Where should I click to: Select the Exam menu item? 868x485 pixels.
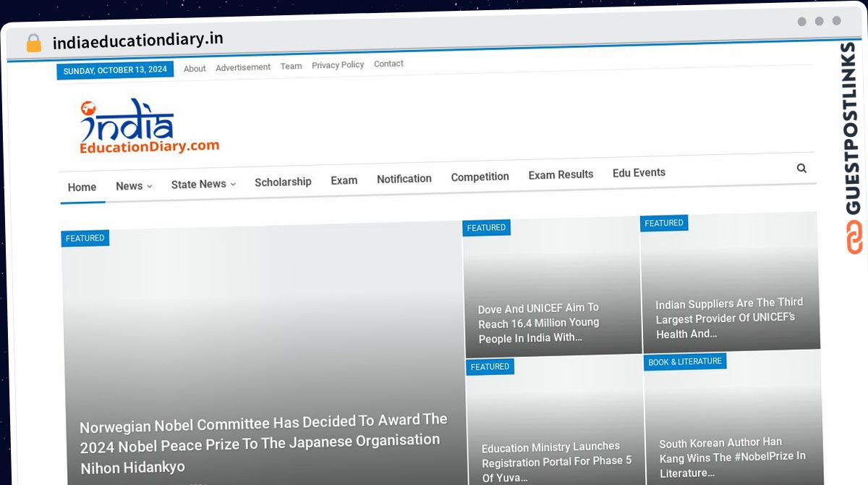pos(344,180)
